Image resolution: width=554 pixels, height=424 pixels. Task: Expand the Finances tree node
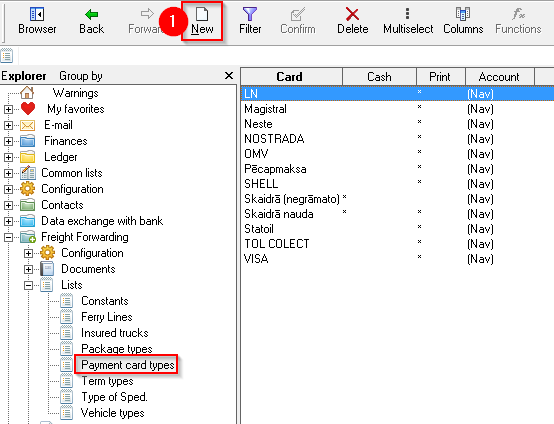pos(8,141)
